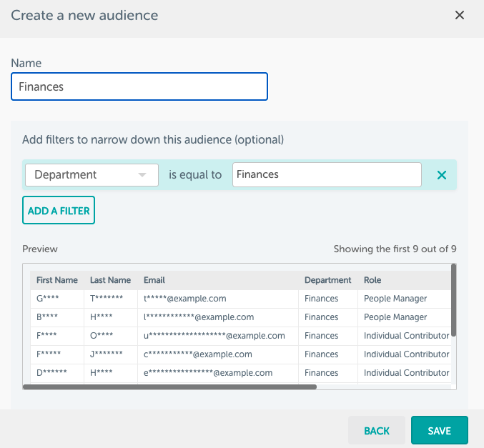Screen dimensions: 484x448
Task: Click the Last Name column header
Action: [x=110, y=280]
